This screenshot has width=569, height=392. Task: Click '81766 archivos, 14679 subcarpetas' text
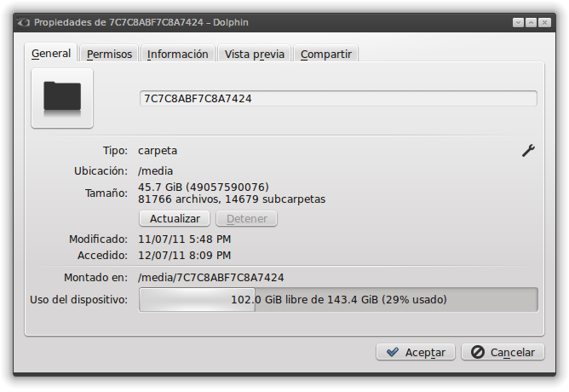coord(232,199)
